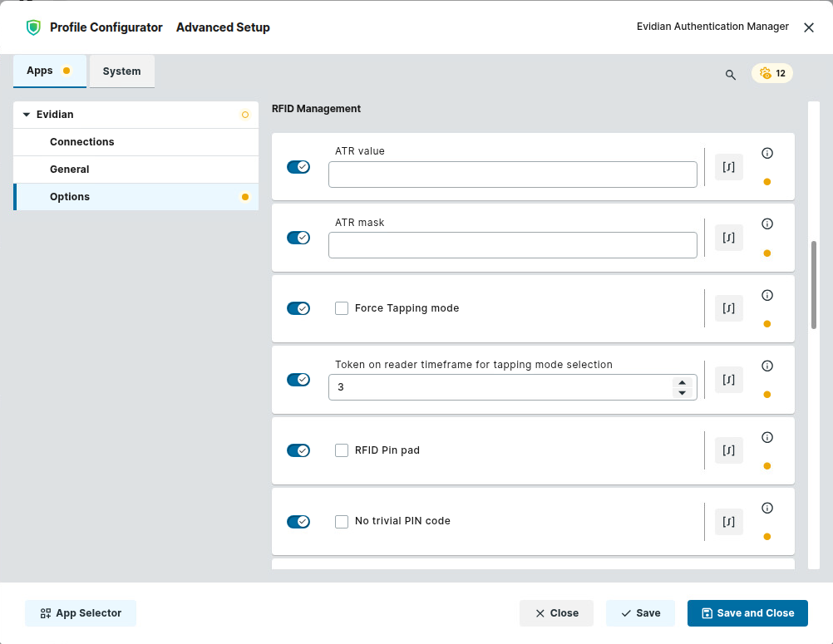Toggle the ATR value setting switch
Image resolution: width=833 pixels, height=644 pixels.
298,167
